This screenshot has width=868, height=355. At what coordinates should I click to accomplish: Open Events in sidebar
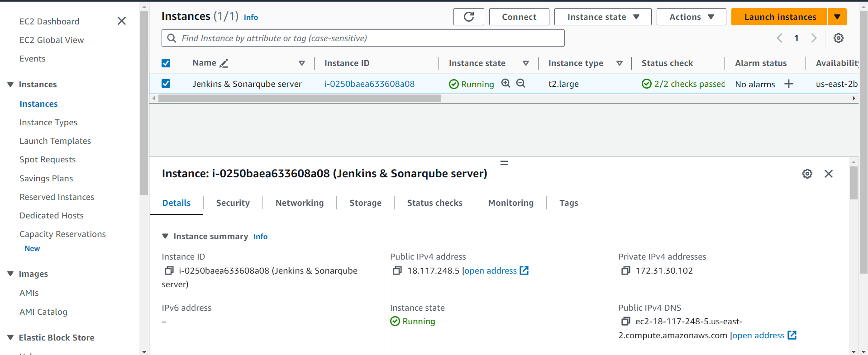32,58
